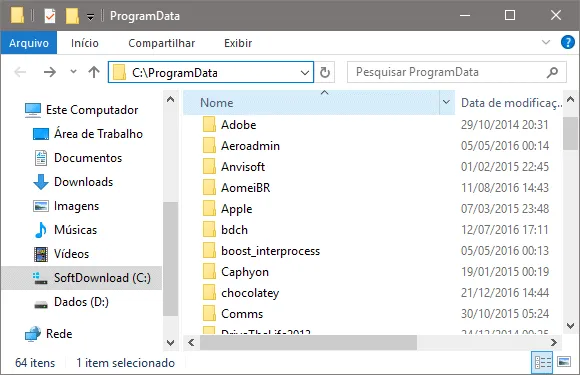
Task: Select the boost_interprocess folder icon
Action: pos(209,251)
